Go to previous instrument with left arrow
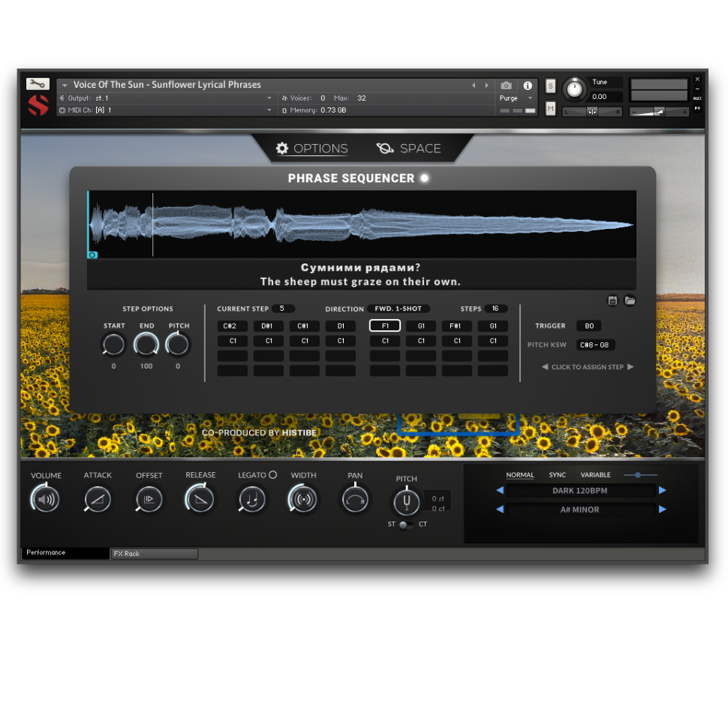This screenshot has width=728, height=728. pos(474,86)
